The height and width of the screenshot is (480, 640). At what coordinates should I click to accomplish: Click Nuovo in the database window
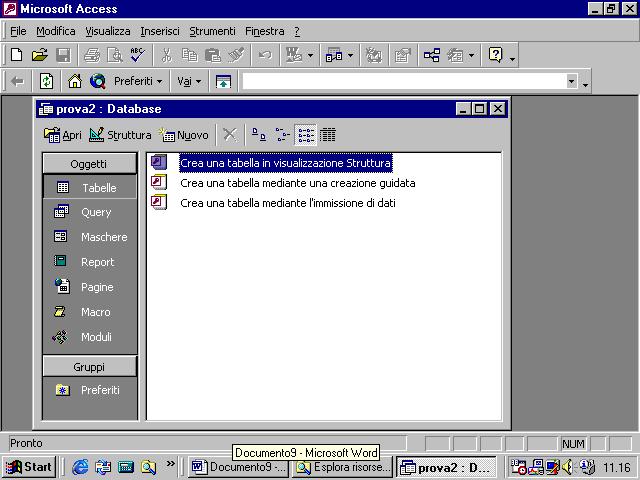(184, 135)
